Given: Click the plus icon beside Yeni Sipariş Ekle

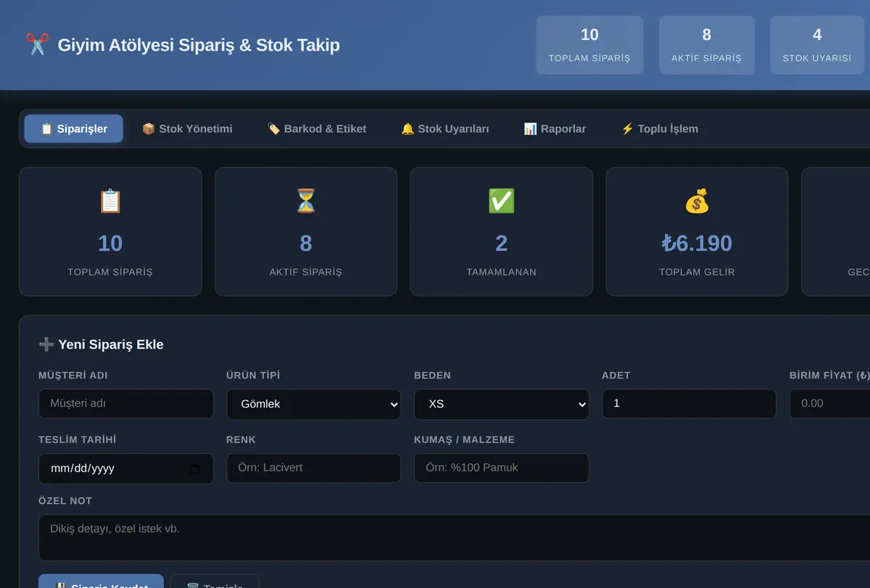Looking at the screenshot, I should [x=46, y=344].
